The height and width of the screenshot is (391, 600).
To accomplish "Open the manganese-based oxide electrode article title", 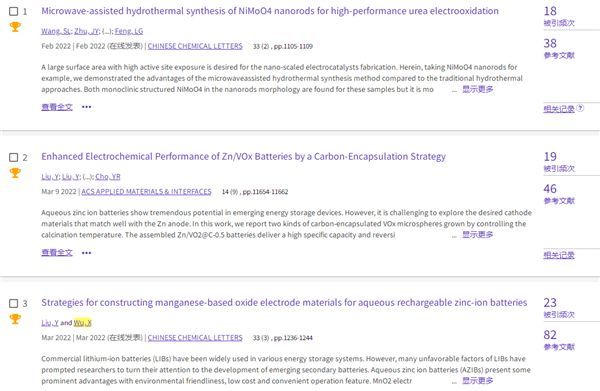I will [284, 303].
